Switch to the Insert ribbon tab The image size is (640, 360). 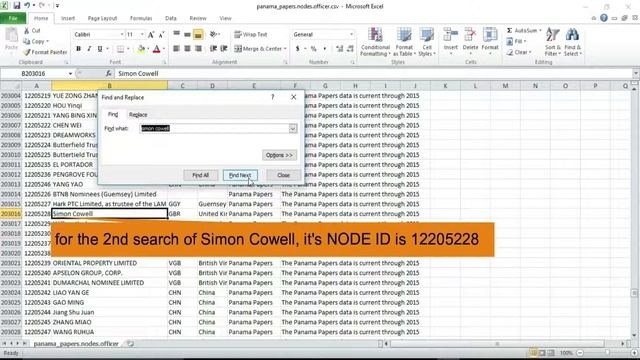click(68, 18)
